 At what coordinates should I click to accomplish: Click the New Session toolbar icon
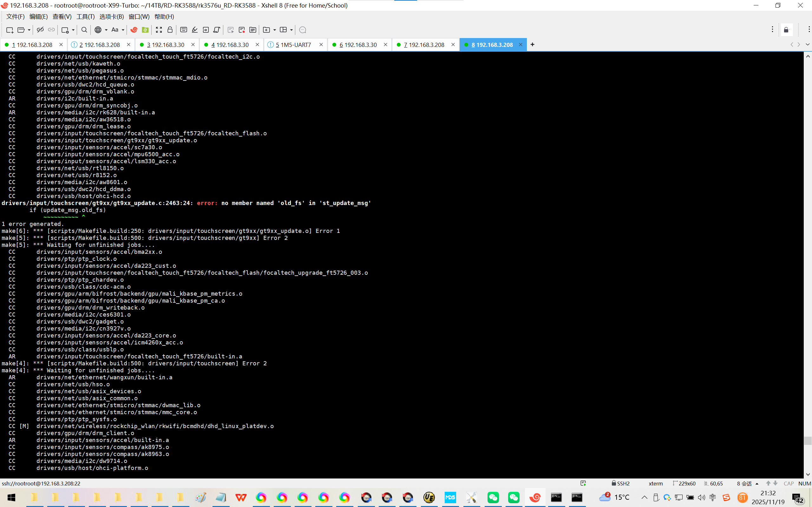coord(10,30)
